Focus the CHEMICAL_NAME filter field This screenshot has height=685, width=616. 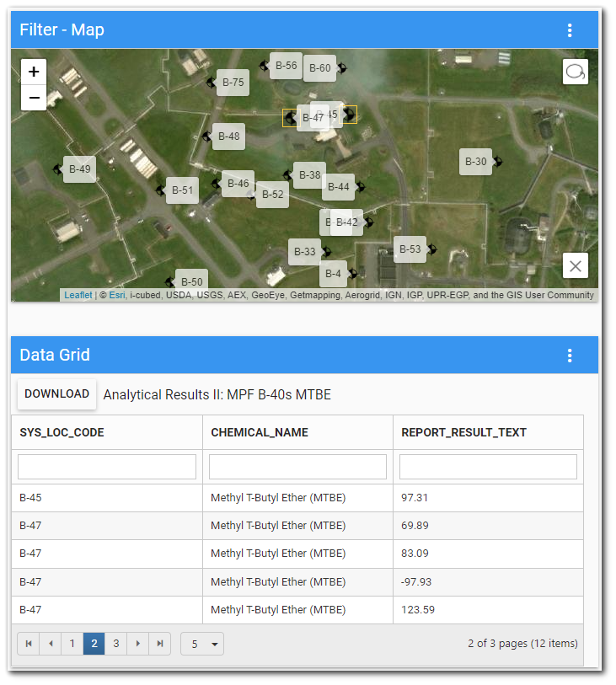click(x=298, y=467)
